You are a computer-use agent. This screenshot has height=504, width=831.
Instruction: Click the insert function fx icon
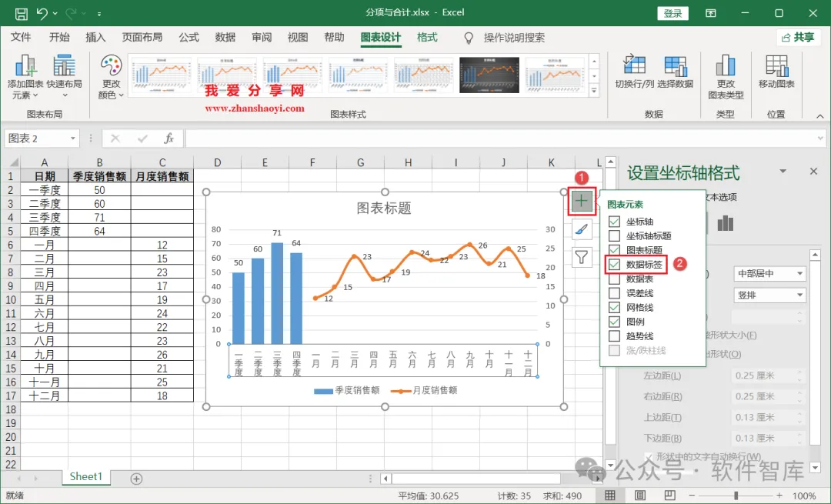click(169, 139)
